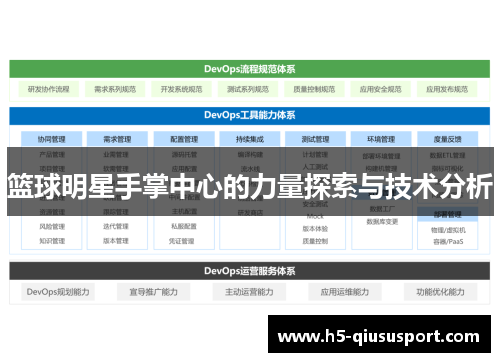Select the 应用发布规范 box
The height and width of the screenshot is (362, 500).
[x=447, y=89]
